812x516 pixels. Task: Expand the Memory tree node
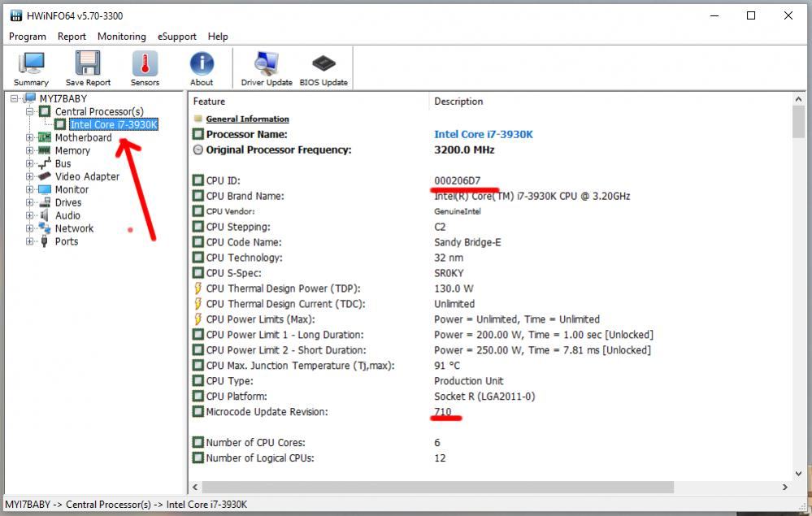click(x=30, y=150)
